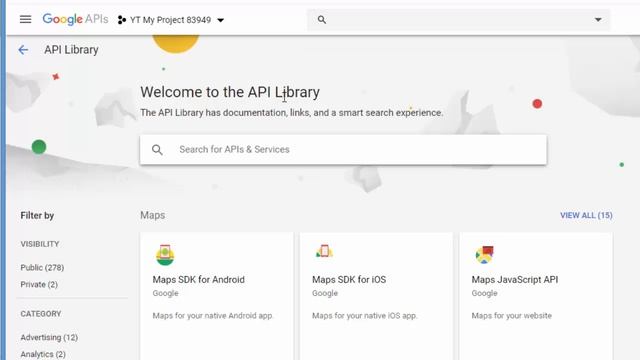The width and height of the screenshot is (640, 360).
Task: Click the Maps SDK for iOS icon
Action: point(324,251)
